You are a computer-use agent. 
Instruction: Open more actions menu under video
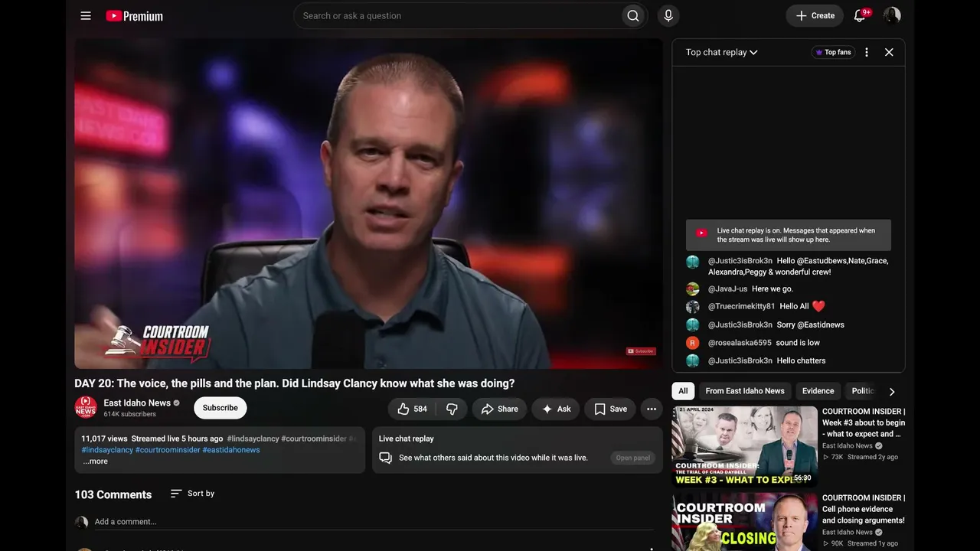652,409
